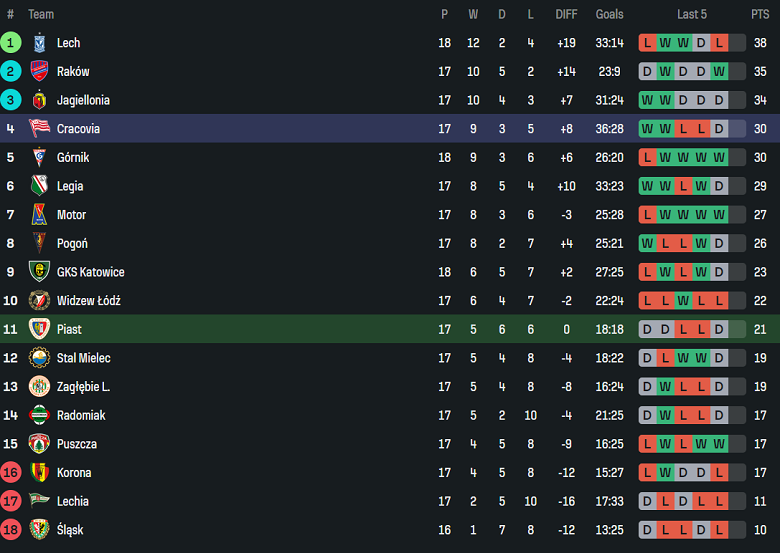The height and width of the screenshot is (553, 780).
Task: Sort by the DIFF column header
Action: (x=567, y=14)
